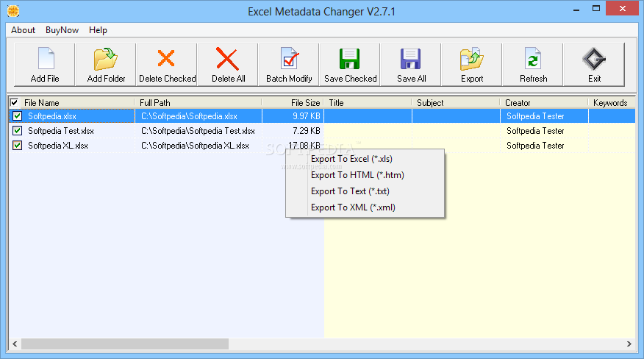Click path C:\Softpedia\Softpedia XL.xlsx
This screenshot has height=359, width=644.
coord(195,145)
